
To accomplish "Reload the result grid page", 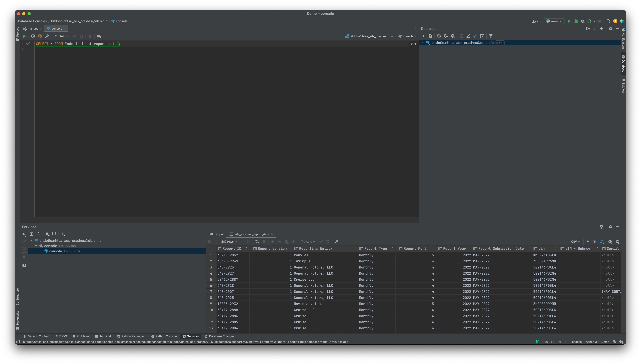I will pyautogui.click(x=257, y=242).
